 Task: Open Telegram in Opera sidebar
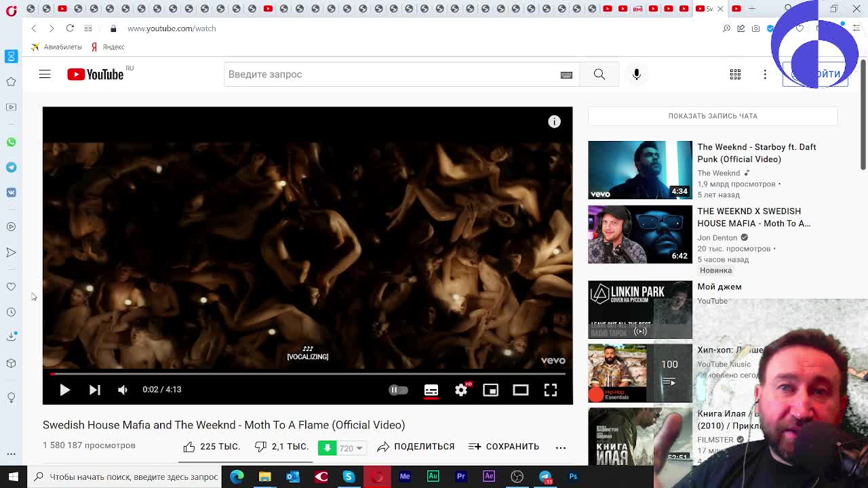[11, 167]
